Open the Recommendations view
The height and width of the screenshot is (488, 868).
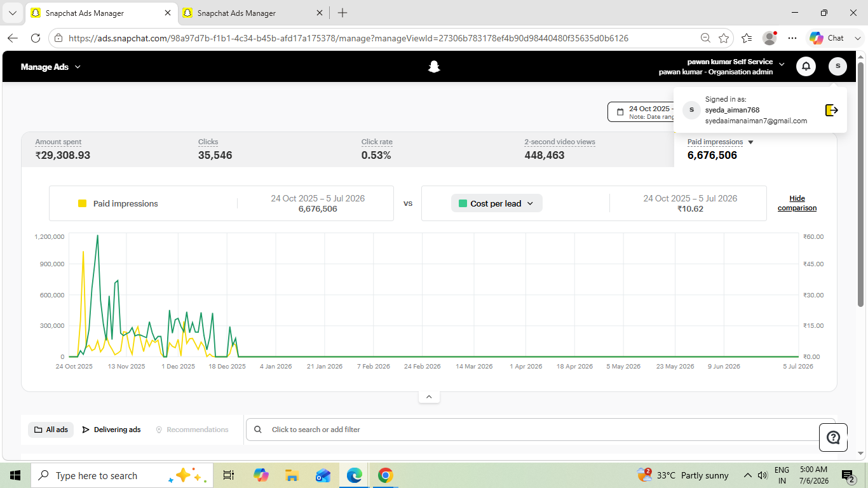[x=192, y=430]
